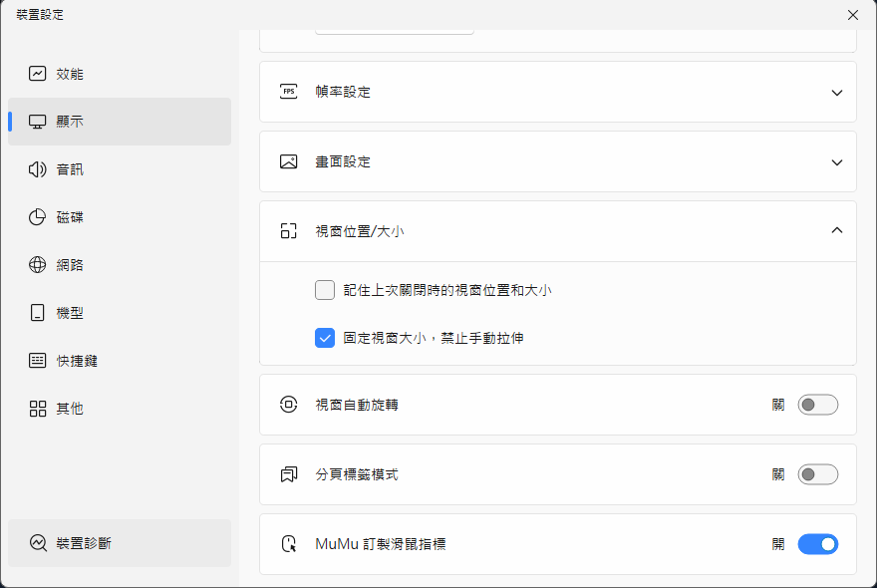
Task: Collapse the 視窗位置/大小 section chevron
Action: (x=836, y=230)
